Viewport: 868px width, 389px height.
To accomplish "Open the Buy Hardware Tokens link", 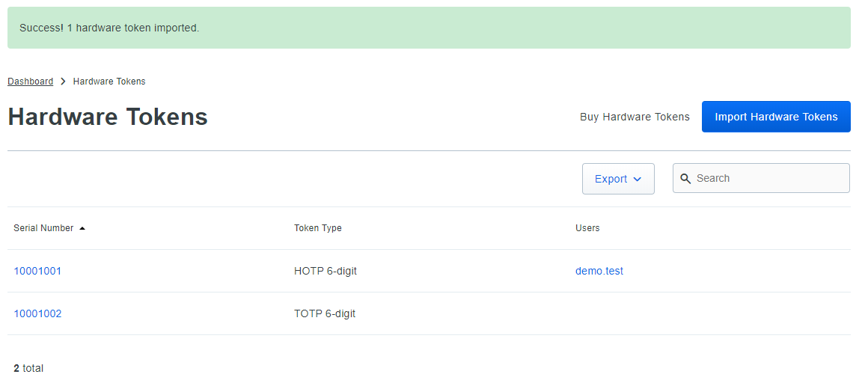I will point(635,117).
